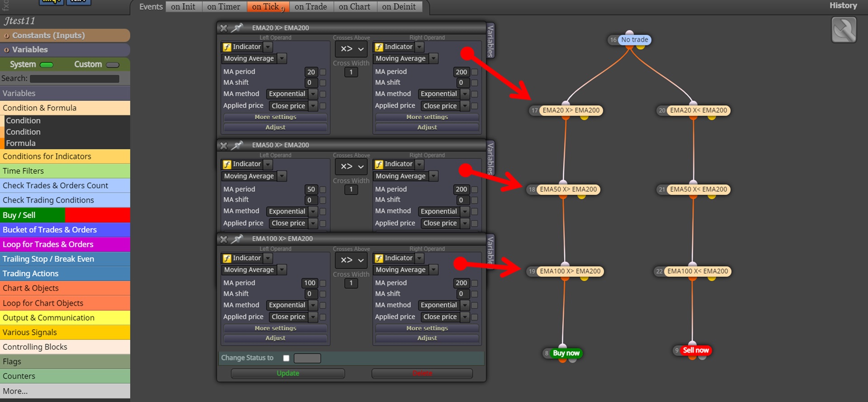Click EMA100 panel right operand function icon

coord(379,258)
